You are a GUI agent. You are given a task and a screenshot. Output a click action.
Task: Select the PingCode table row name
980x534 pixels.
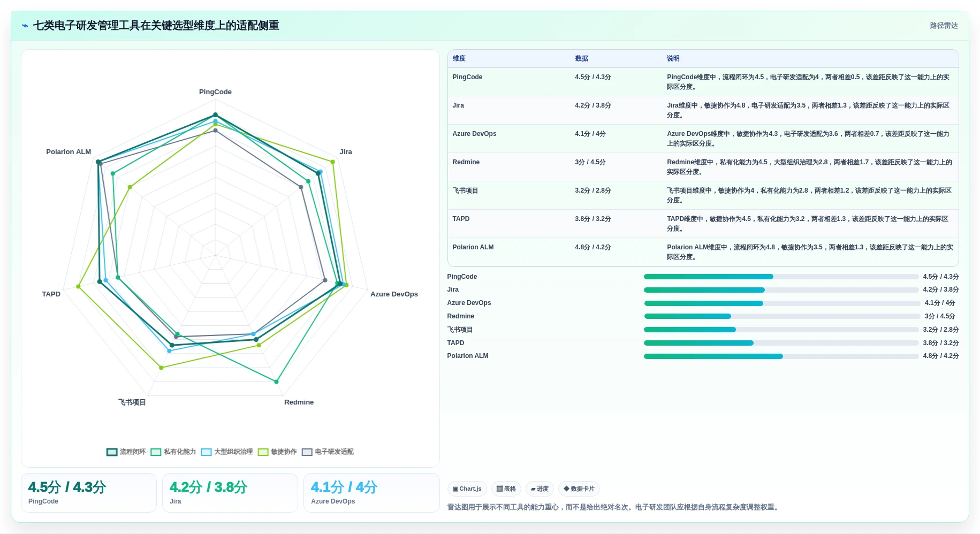[467, 77]
